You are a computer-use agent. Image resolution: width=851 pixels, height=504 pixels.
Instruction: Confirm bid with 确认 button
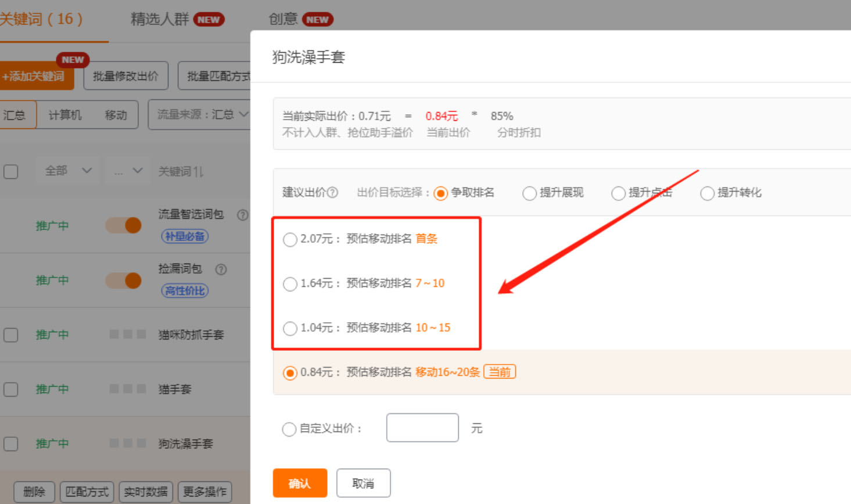[x=300, y=483]
